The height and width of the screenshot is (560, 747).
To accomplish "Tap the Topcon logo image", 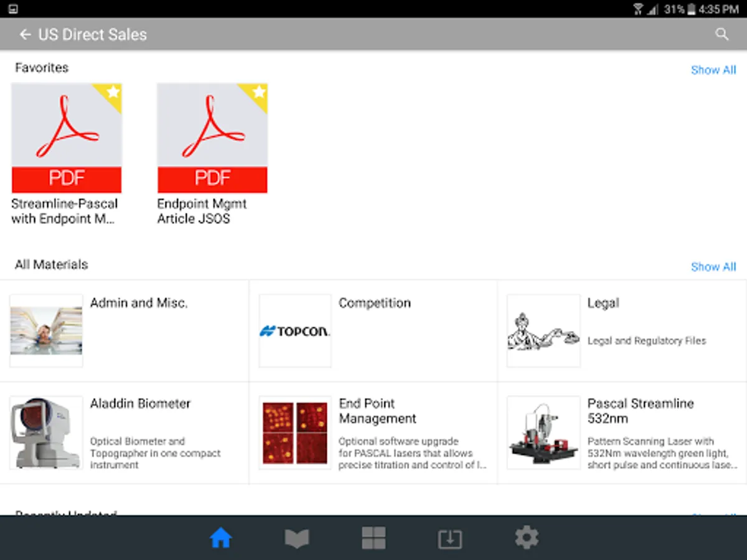I will coord(295,330).
